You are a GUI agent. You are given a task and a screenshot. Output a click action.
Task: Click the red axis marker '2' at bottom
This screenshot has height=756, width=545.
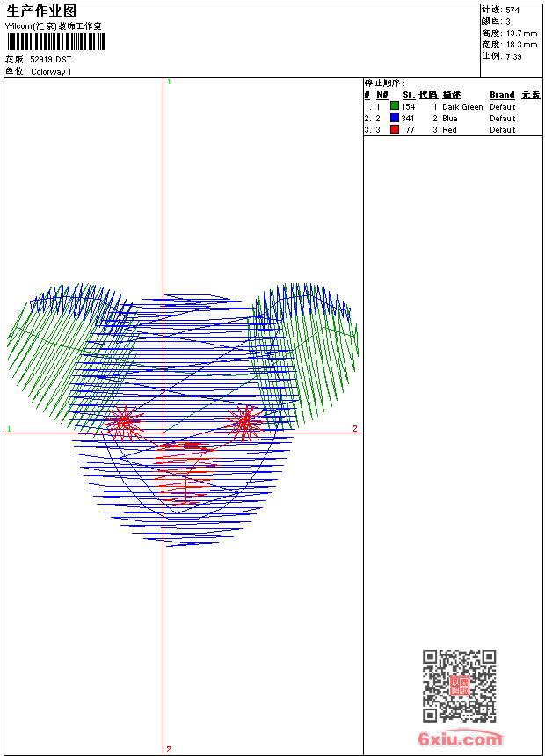(x=168, y=749)
